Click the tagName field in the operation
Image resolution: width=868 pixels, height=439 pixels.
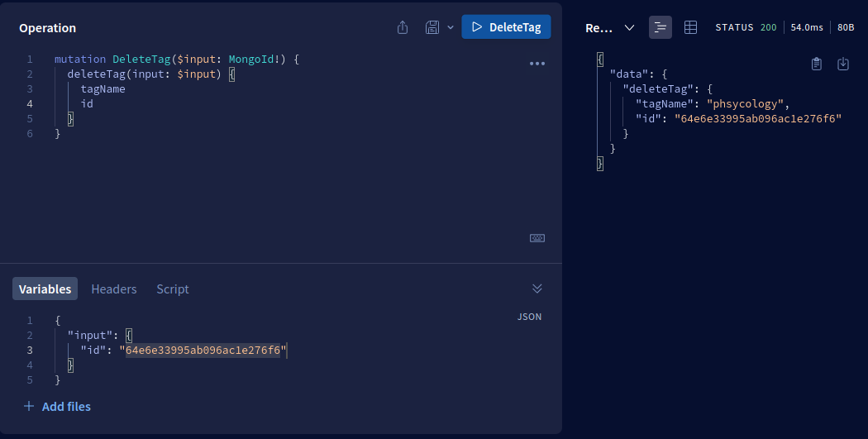[x=103, y=88]
